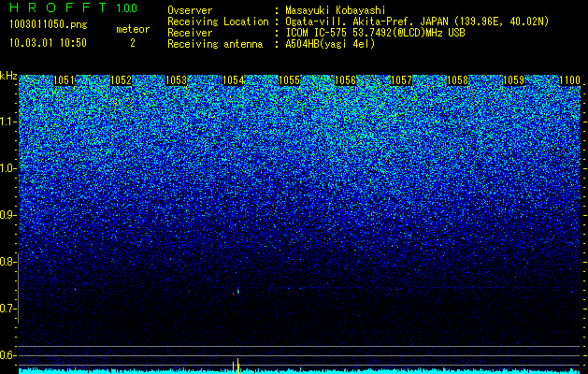Click the 0.8 kHz axis label
Image resolution: width=588 pixels, height=374 pixels.
[8, 262]
